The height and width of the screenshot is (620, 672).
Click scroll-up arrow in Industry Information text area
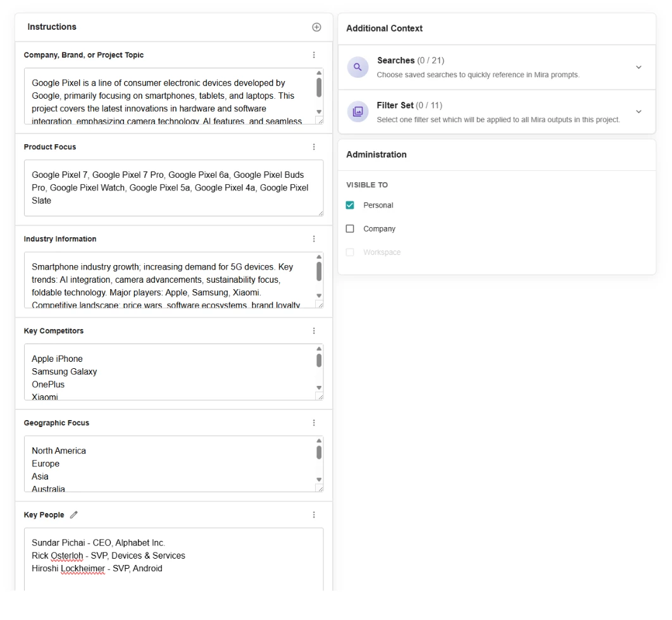[319, 257]
